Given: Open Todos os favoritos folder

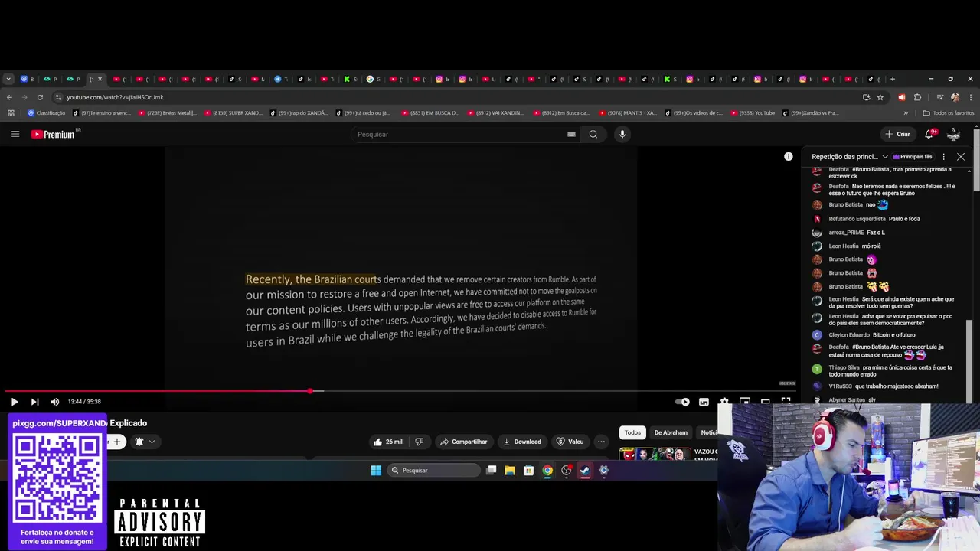Looking at the screenshot, I should tap(949, 113).
